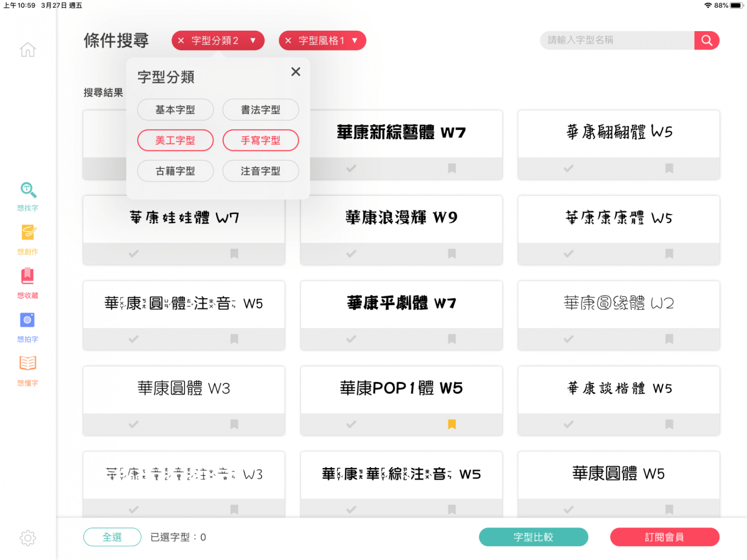Bookmark 華康康康體 W5
This screenshot has height=560, width=747.
coord(669,253)
